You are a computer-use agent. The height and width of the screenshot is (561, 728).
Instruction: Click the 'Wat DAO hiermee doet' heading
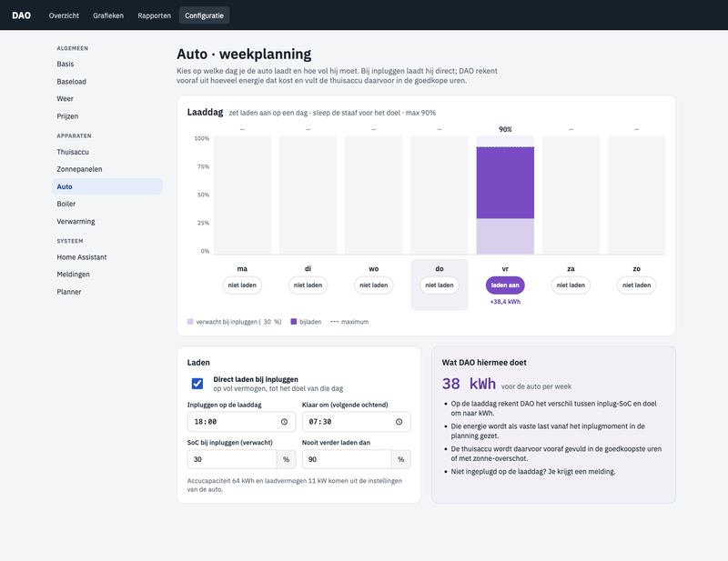(x=484, y=363)
